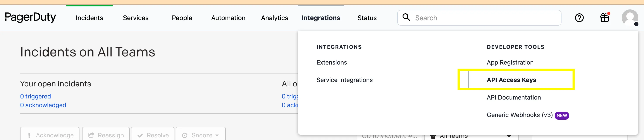The image size is (644, 140).
Task: Open the user profile avatar
Action: (x=630, y=17)
